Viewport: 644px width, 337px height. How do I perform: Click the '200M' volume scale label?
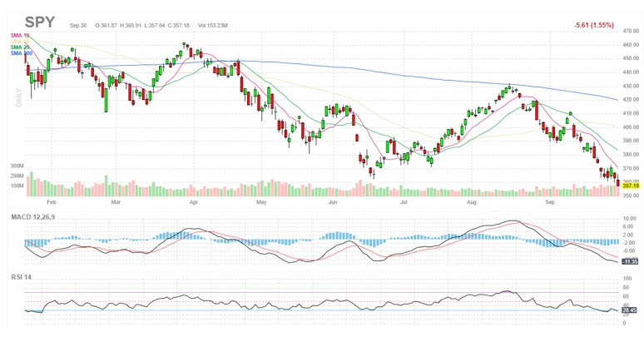17,176
